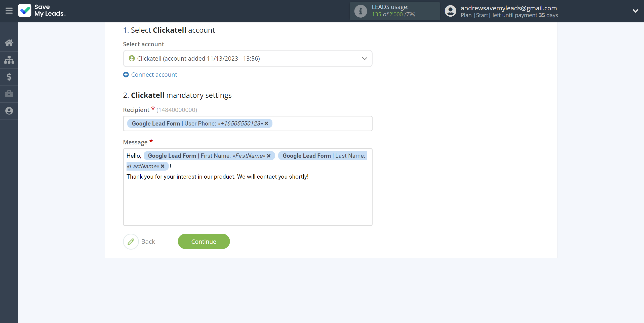Click the LEADS usage info icon
Image resolution: width=644 pixels, height=323 pixels.
coord(361,11)
